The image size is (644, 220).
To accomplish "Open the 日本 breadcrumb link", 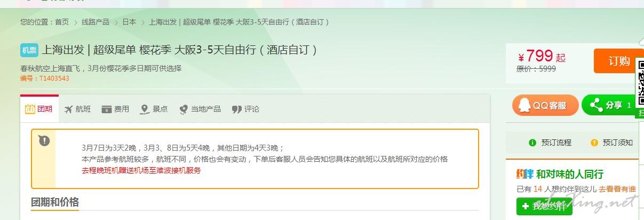I will click(129, 22).
